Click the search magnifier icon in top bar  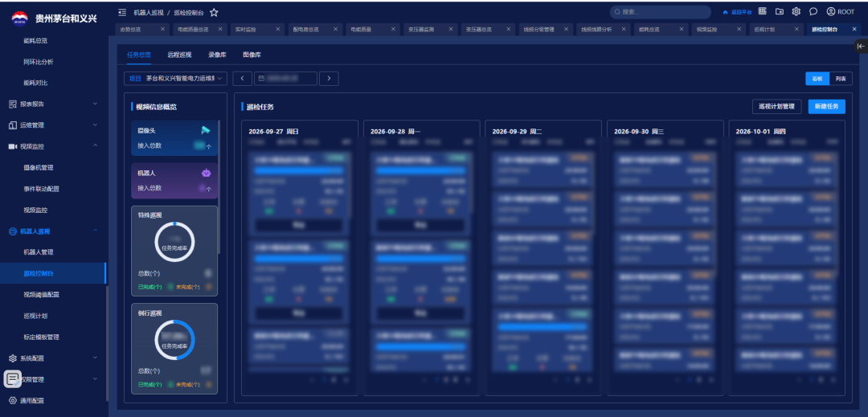tap(616, 11)
